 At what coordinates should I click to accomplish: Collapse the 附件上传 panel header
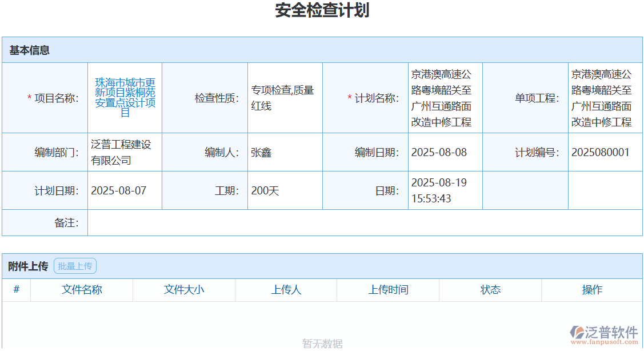pyautogui.click(x=27, y=265)
